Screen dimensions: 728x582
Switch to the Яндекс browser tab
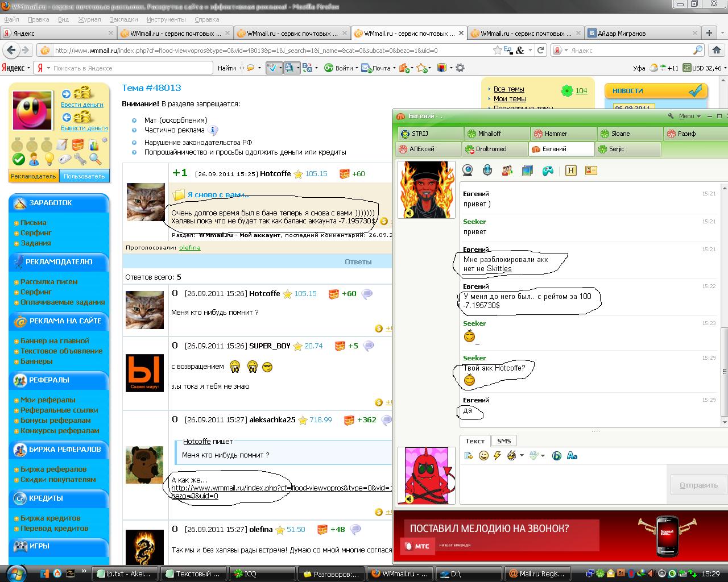point(59,33)
